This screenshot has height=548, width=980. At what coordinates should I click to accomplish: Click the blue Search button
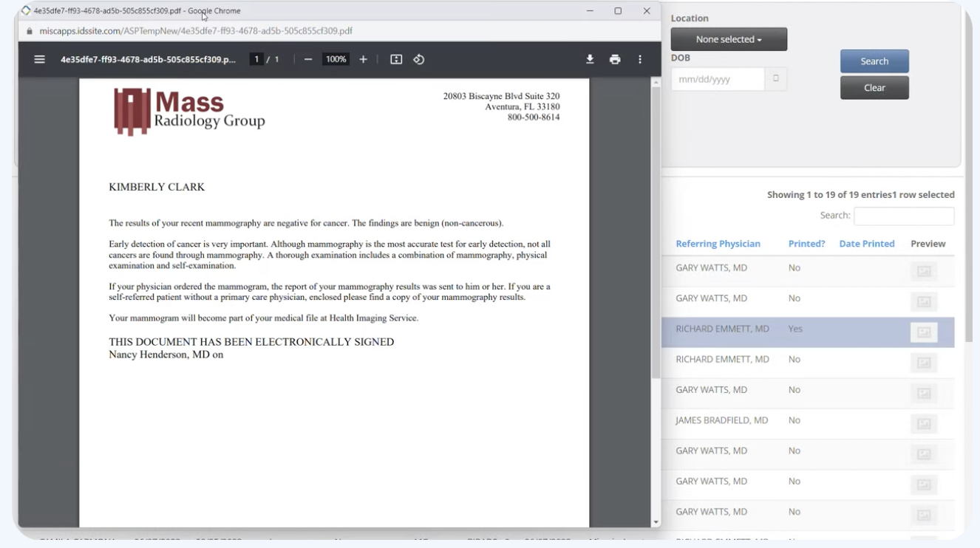point(874,61)
